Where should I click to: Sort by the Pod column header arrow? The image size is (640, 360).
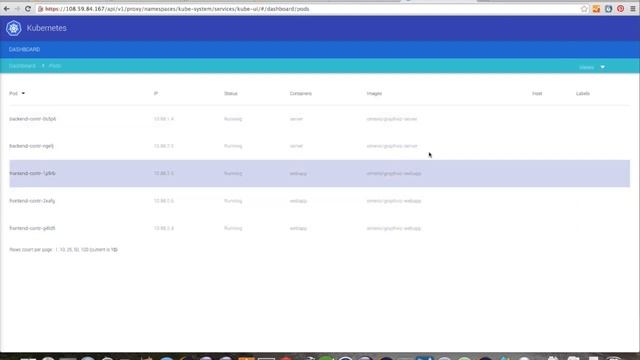(23, 93)
